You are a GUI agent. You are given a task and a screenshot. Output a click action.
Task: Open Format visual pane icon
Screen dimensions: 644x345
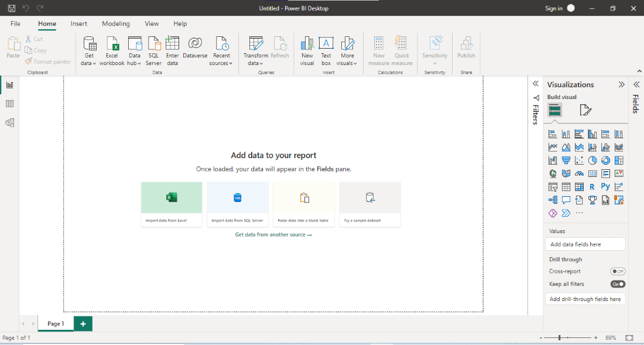point(585,110)
